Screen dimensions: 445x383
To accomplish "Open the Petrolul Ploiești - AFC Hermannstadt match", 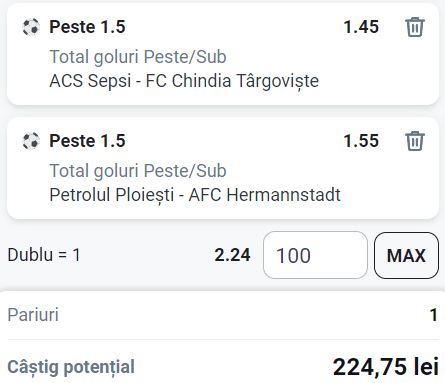I will point(195,195).
